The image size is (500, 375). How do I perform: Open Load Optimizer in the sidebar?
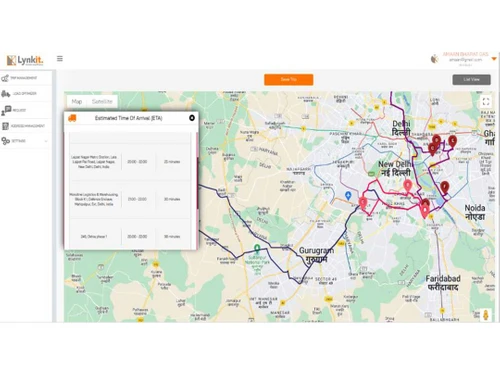click(26, 94)
